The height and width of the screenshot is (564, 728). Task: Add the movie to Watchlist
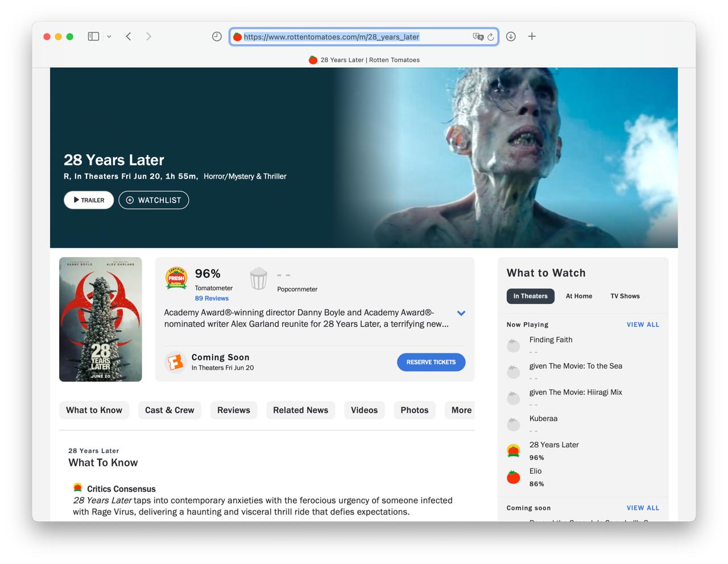[154, 200]
